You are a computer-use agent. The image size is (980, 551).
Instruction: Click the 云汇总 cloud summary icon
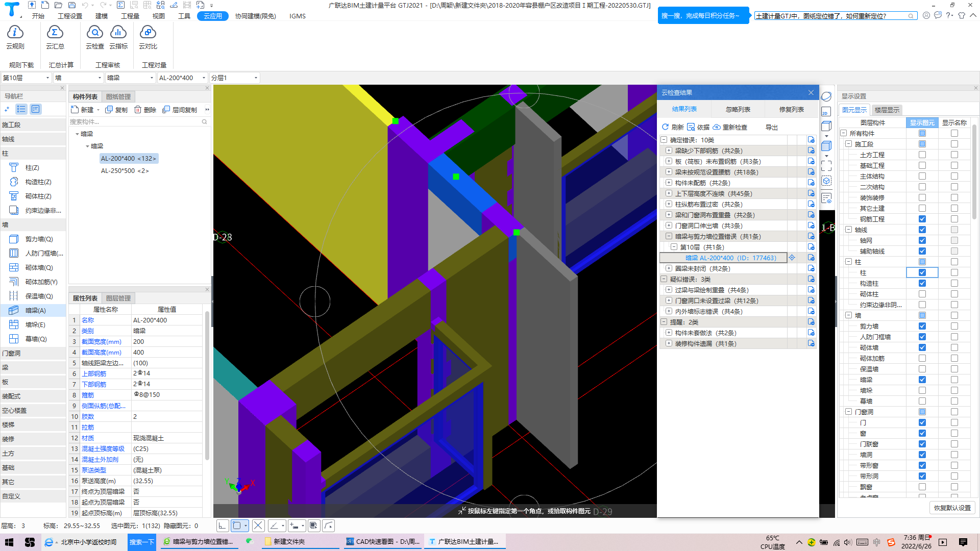[55, 38]
